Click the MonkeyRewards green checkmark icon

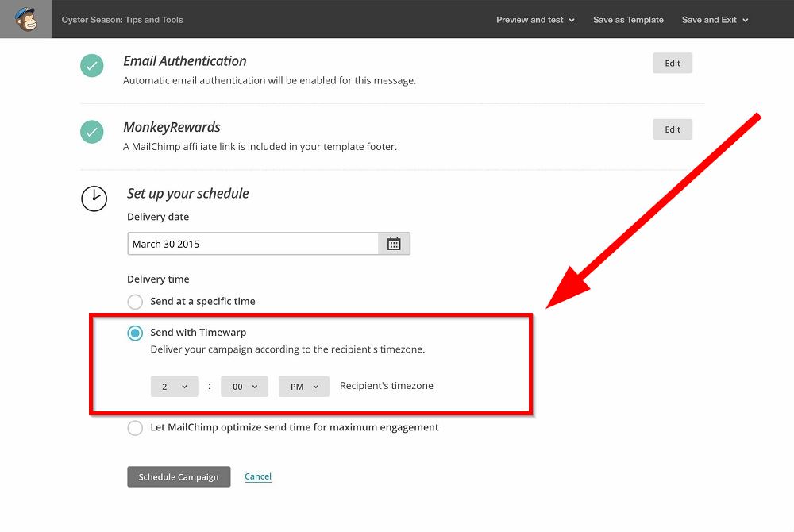coord(92,132)
